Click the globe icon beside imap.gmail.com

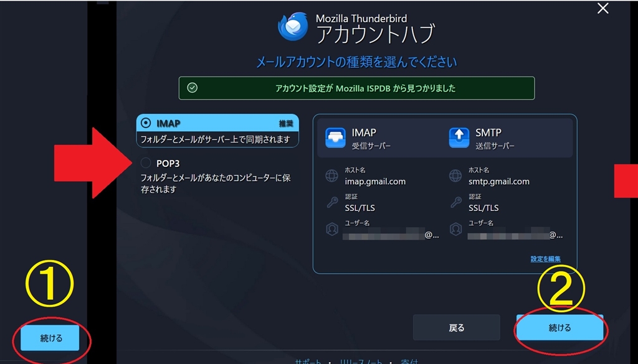coord(331,176)
